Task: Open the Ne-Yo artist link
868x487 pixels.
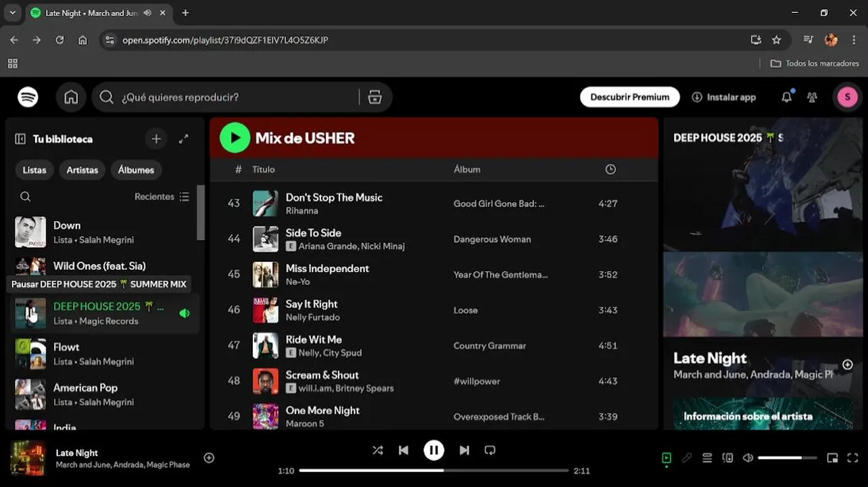Action: tap(297, 282)
